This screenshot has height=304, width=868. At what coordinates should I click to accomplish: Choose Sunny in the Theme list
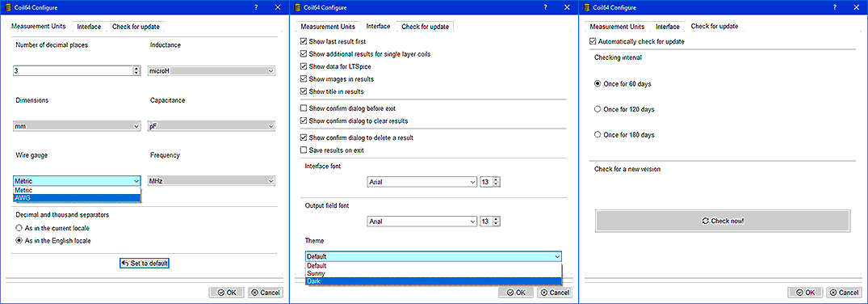click(434, 273)
